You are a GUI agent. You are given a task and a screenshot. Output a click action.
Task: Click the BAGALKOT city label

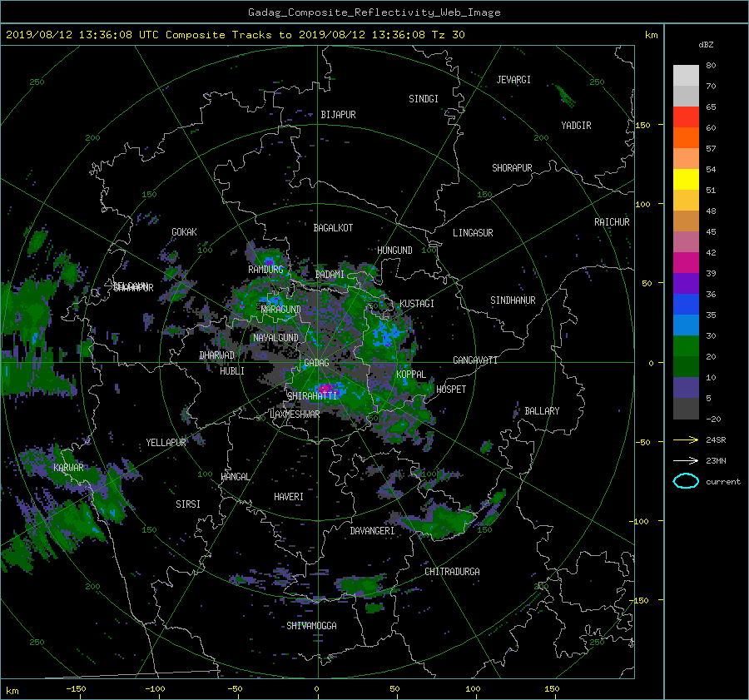coord(333,228)
